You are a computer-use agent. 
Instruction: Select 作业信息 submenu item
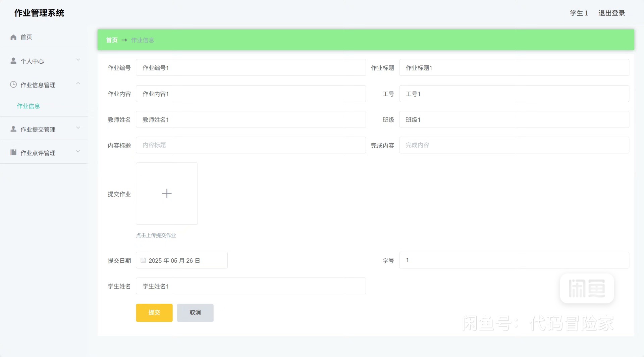point(29,106)
